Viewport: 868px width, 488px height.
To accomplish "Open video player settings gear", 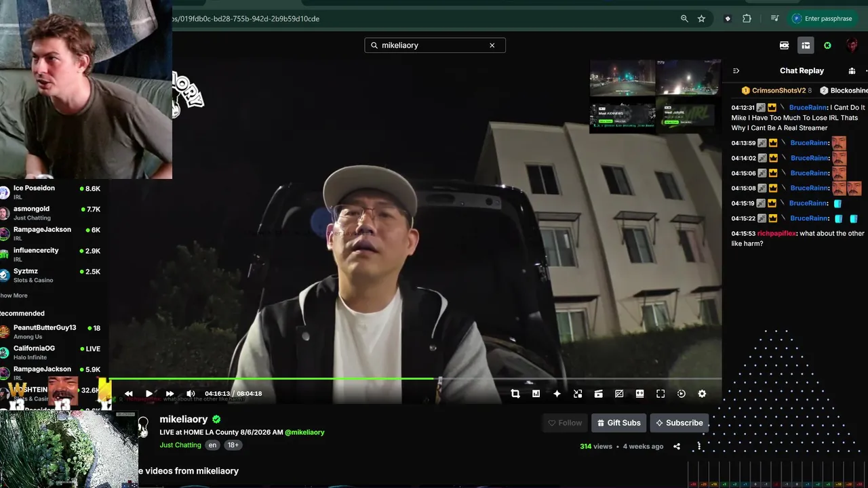I will pos(702,394).
